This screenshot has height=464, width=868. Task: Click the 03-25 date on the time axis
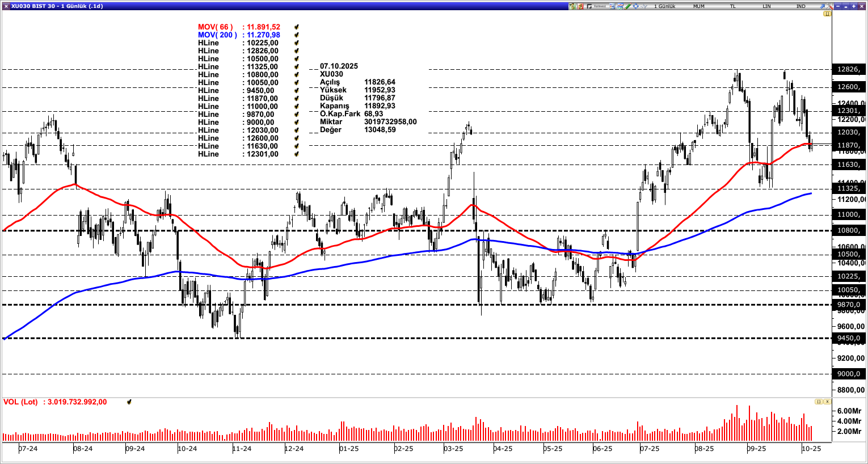453,449
